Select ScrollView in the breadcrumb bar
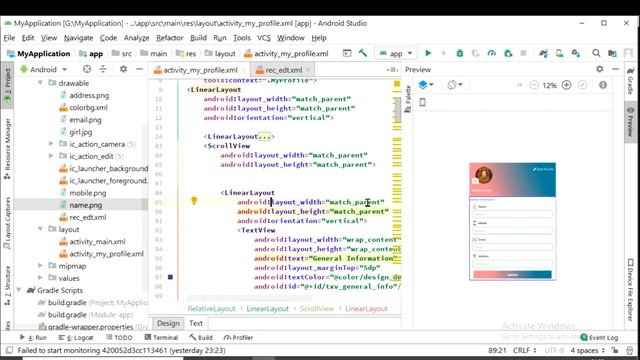The height and width of the screenshot is (360, 640). click(317, 309)
